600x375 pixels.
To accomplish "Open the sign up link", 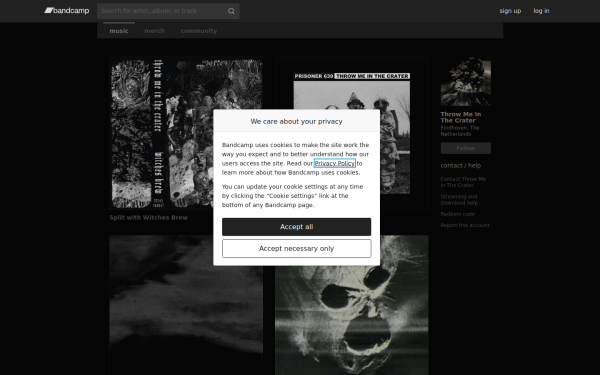I will point(510,11).
